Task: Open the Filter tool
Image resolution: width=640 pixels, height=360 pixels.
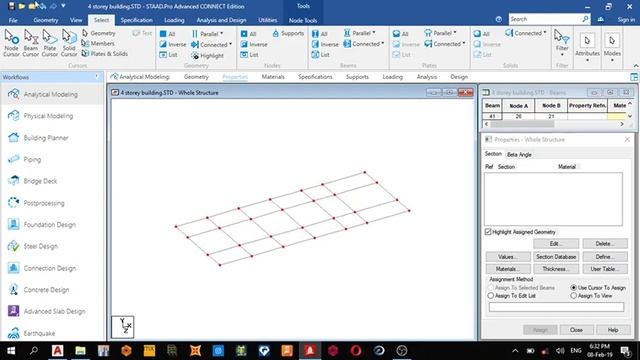Action: pos(562,43)
